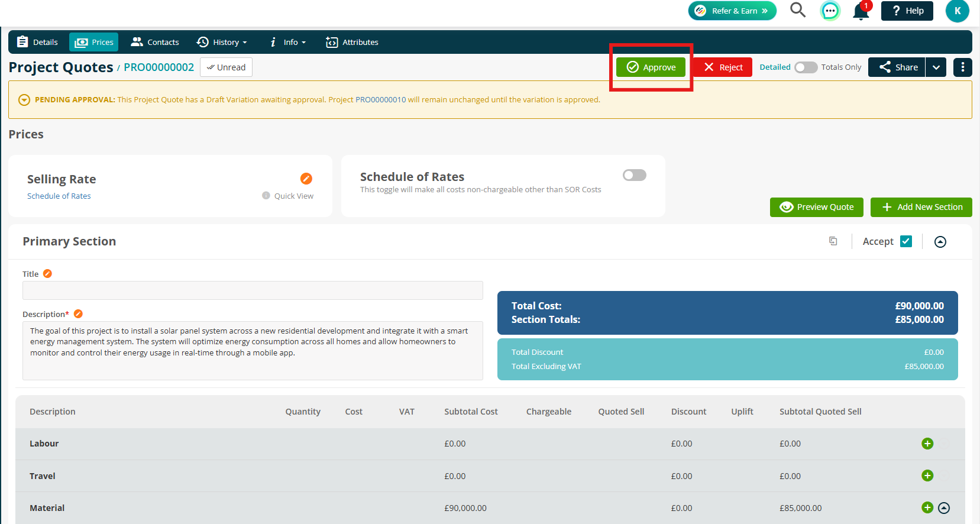Approve the project quote
Image resolution: width=980 pixels, height=524 pixels.
[651, 67]
